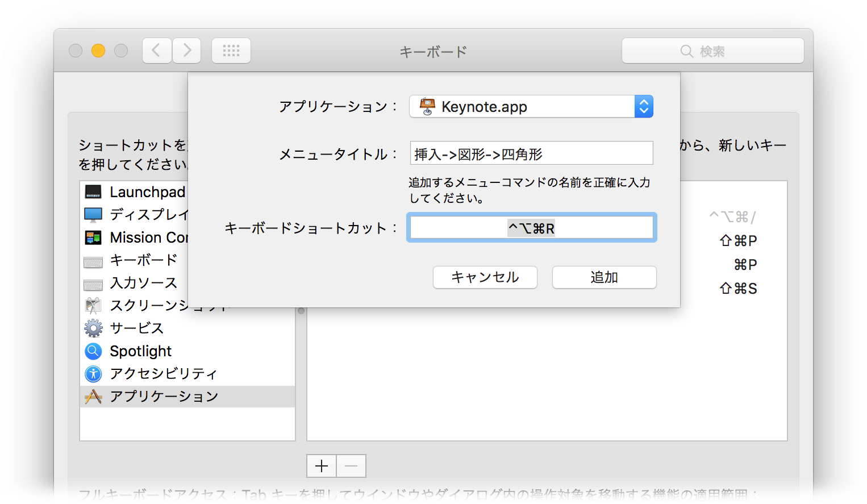Viewport: 867px width, 504px height.
Task: Click the ⇧⌘P shortcut value
Action: 739,241
